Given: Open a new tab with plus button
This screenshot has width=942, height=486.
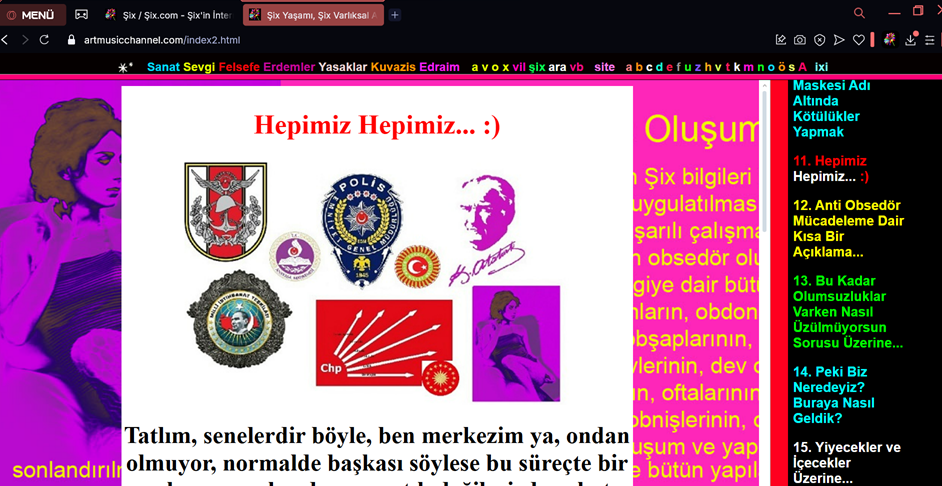Looking at the screenshot, I should pos(396,15).
